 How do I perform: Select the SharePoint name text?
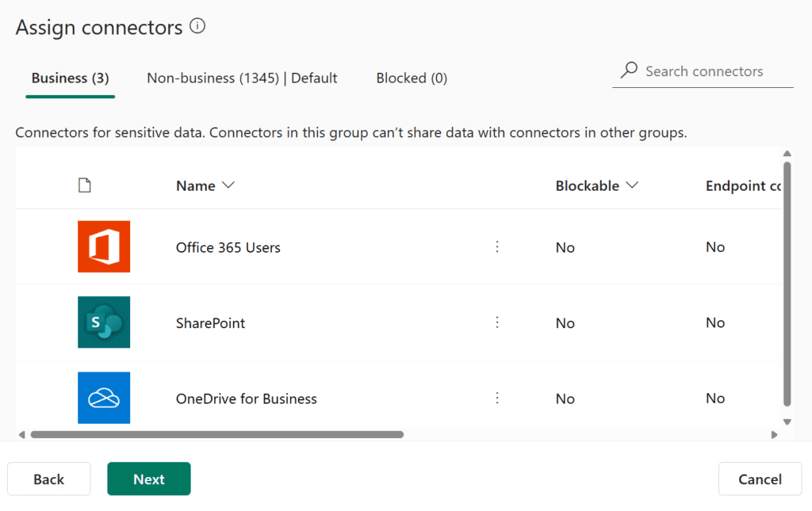coord(210,323)
